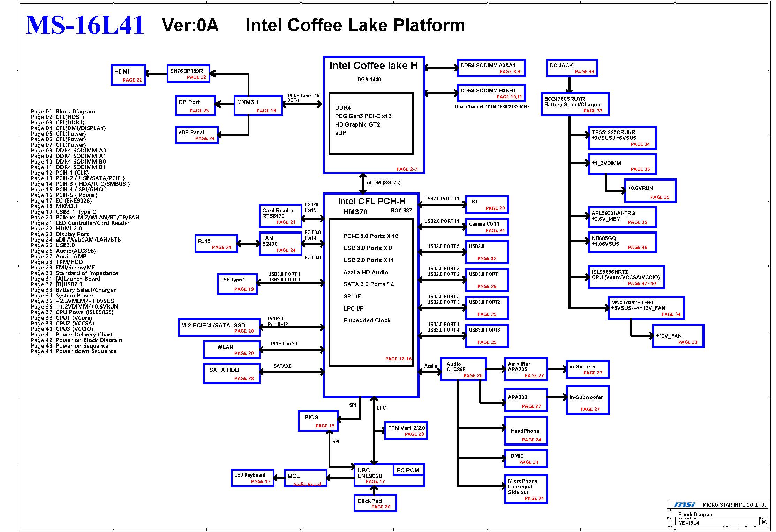Select the BT block
The image size is (776, 532).
[x=487, y=205]
